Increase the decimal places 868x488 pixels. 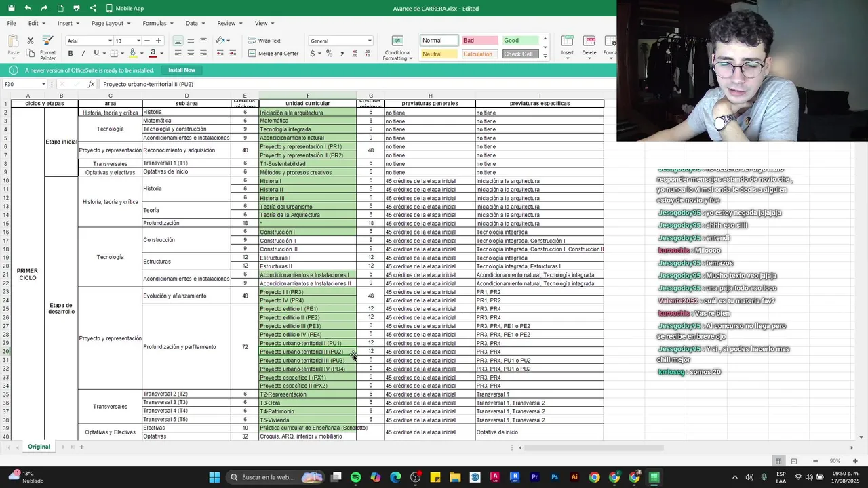(x=355, y=53)
